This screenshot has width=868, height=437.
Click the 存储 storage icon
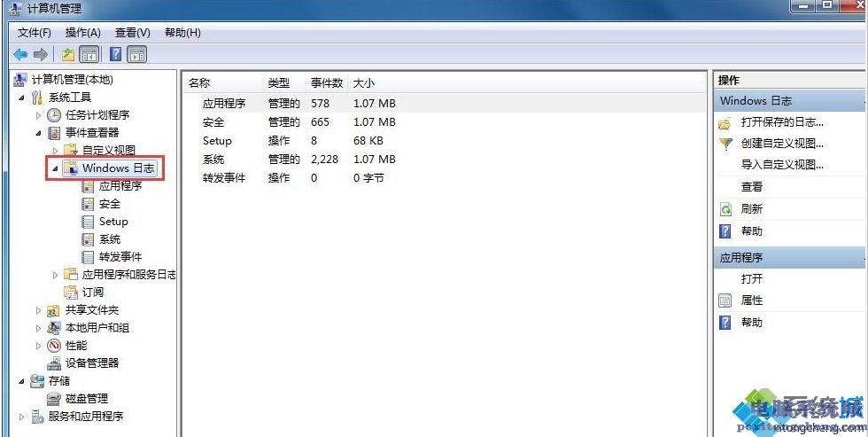coord(37,381)
